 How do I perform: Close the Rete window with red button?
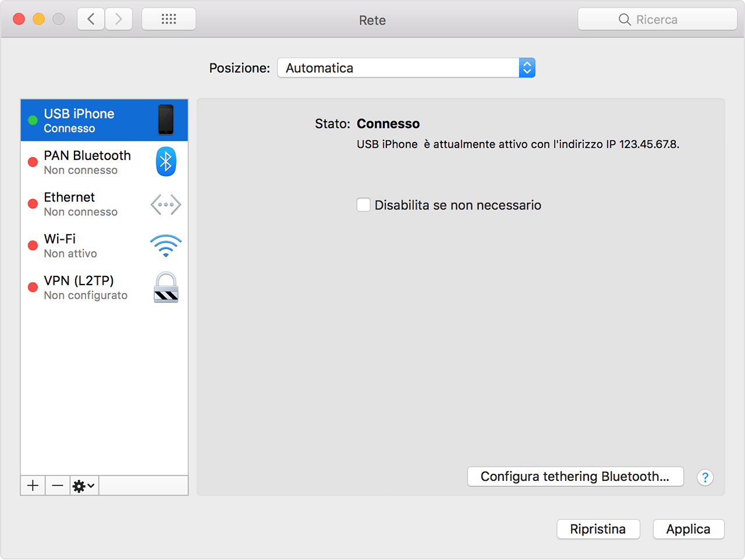click(x=19, y=19)
